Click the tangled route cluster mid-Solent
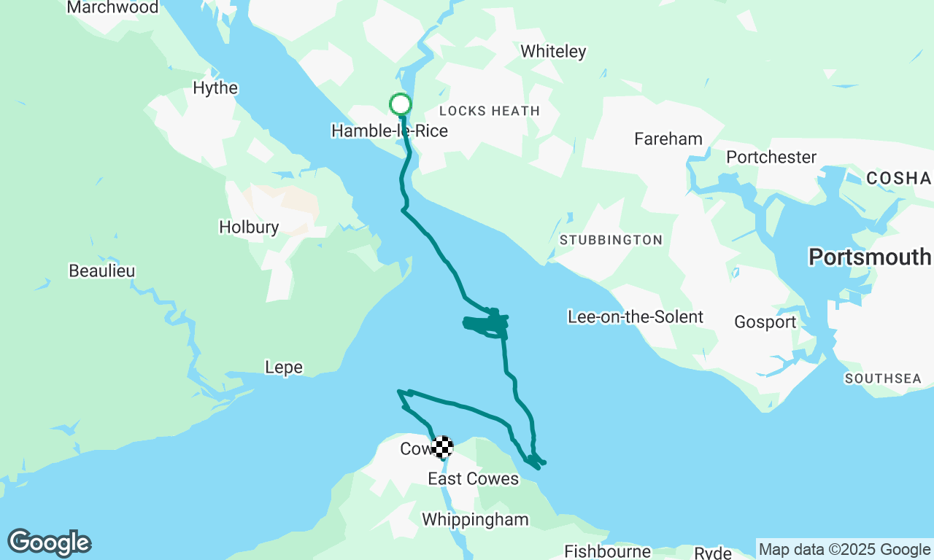The width and height of the screenshot is (934, 560). 487,323
